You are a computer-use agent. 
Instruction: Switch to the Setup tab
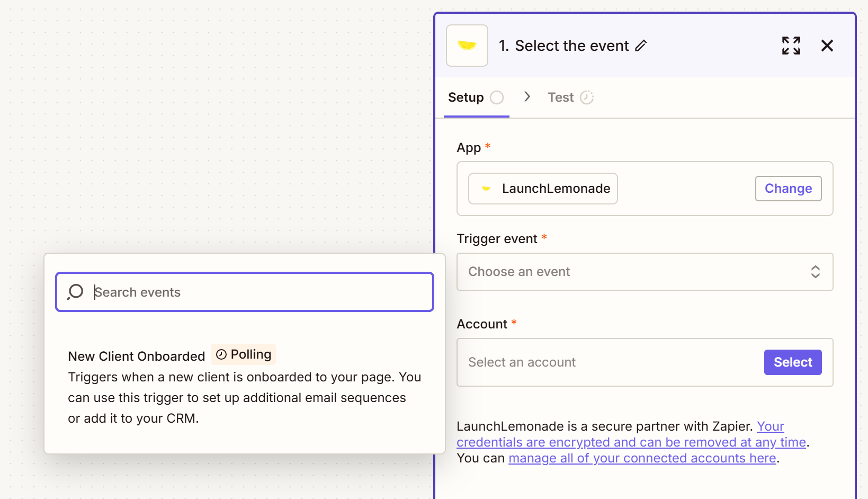pyautogui.click(x=476, y=97)
